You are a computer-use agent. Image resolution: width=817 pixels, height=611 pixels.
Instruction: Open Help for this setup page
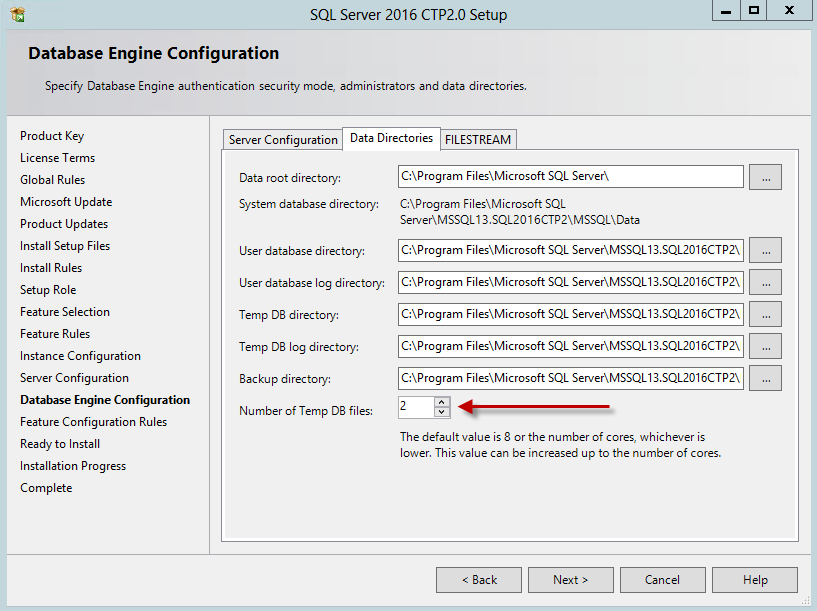pyautogui.click(x=755, y=580)
